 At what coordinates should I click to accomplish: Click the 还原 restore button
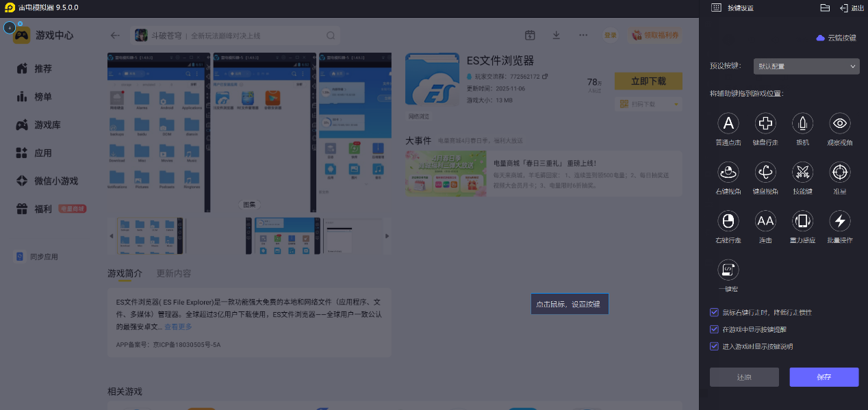point(744,377)
